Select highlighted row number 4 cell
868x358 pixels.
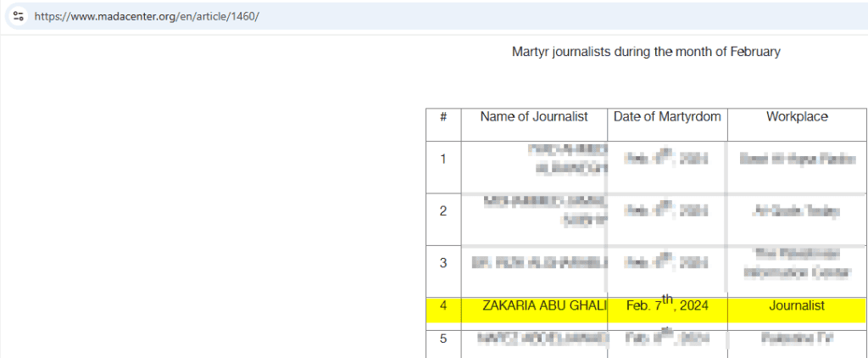[443, 305]
